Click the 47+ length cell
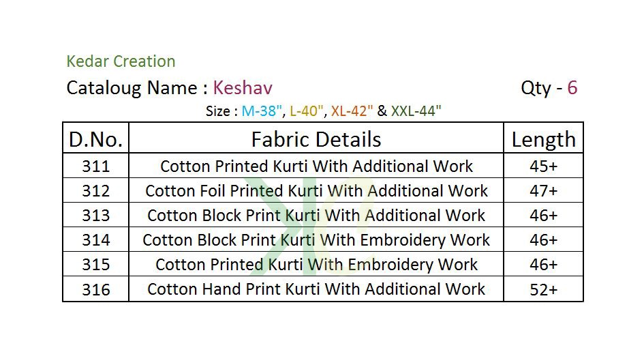 (x=543, y=190)
